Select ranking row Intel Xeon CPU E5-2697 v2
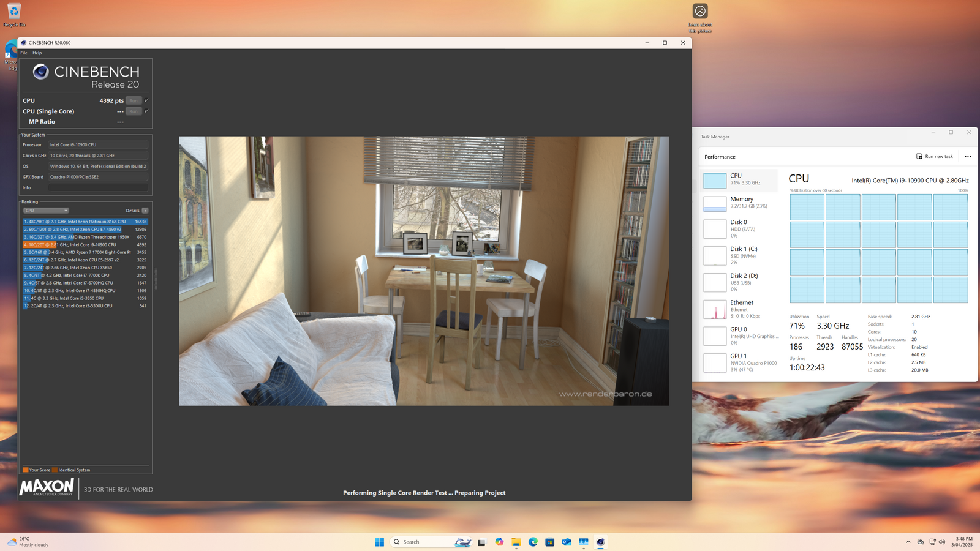This screenshot has height=551, width=980. (85, 260)
